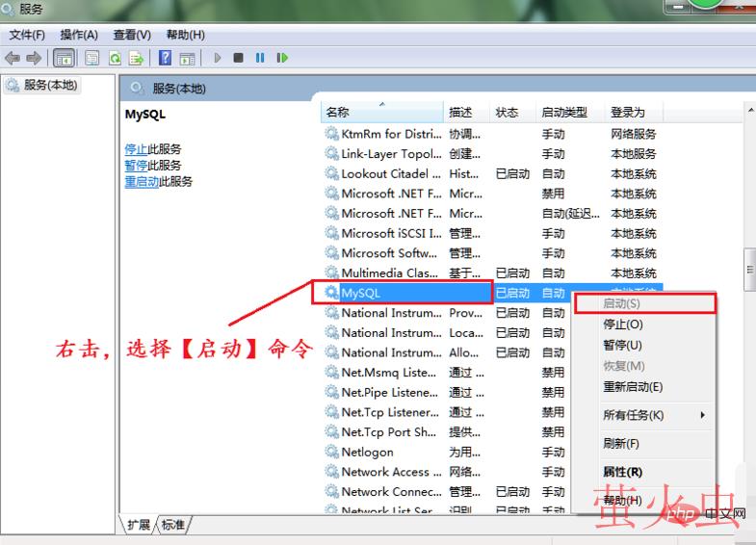Open the 文件(F) menu
This screenshot has width=756, height=545.
pyautogui.click(x=27, y=35)
